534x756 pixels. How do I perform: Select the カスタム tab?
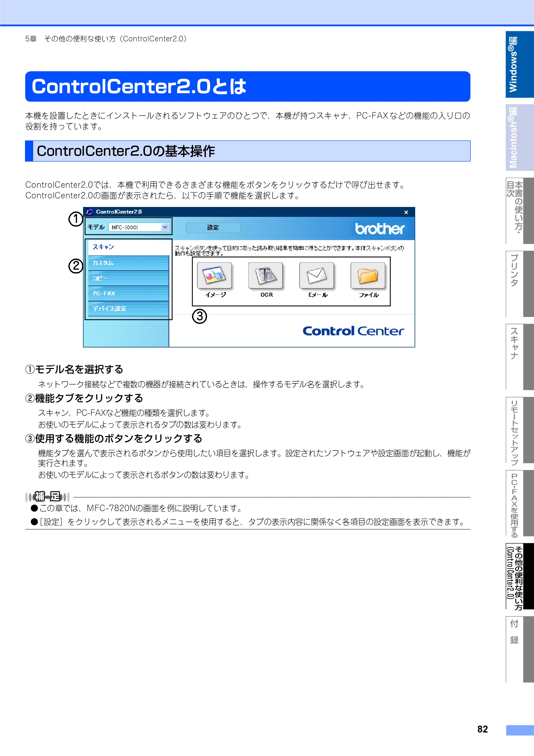click(128, 263)
